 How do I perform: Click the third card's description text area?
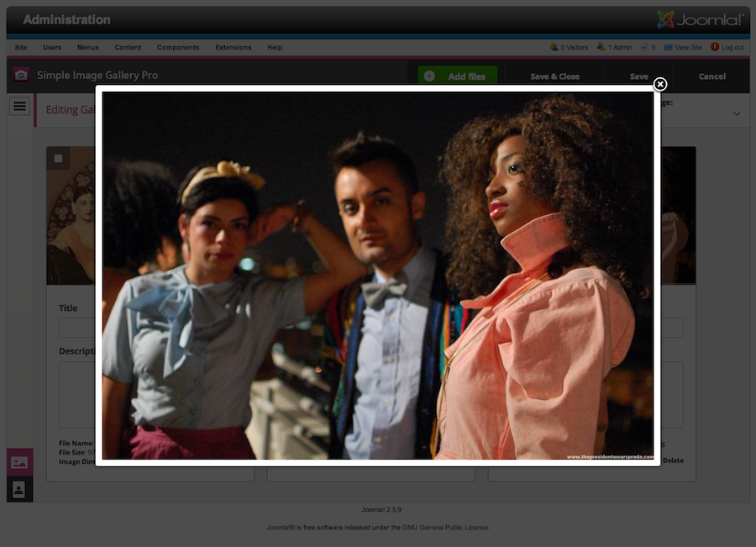click(672, 395)
